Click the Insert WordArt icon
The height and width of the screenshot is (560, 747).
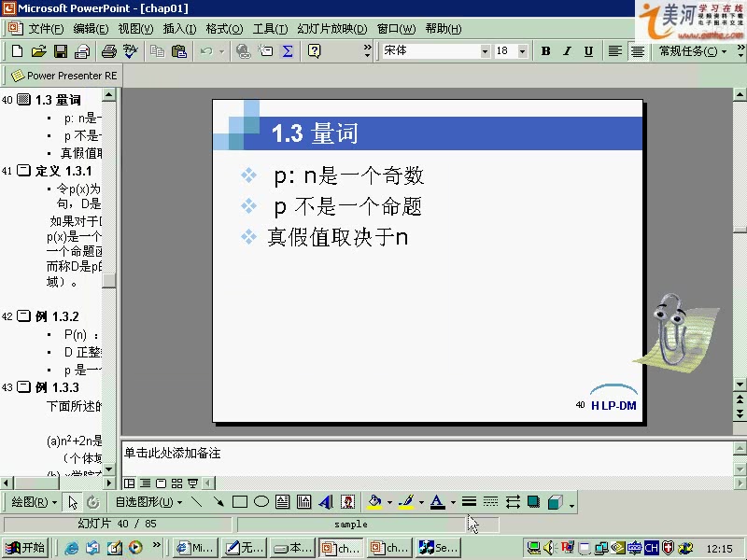click(x=326, y=502)
